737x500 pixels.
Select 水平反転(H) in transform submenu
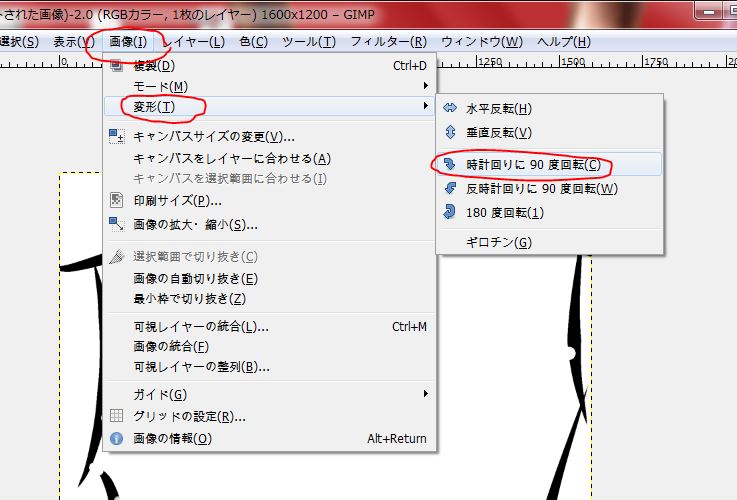point(549,109)
